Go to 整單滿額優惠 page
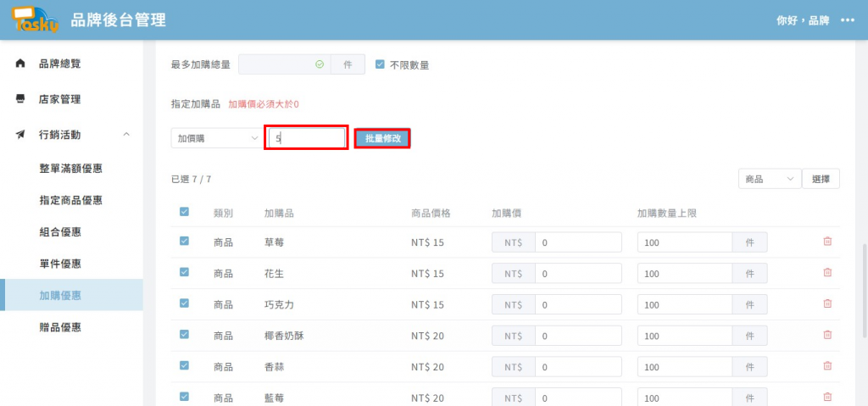Image resolution: width=868 pixels, height=406 pixels. [71, 169]
